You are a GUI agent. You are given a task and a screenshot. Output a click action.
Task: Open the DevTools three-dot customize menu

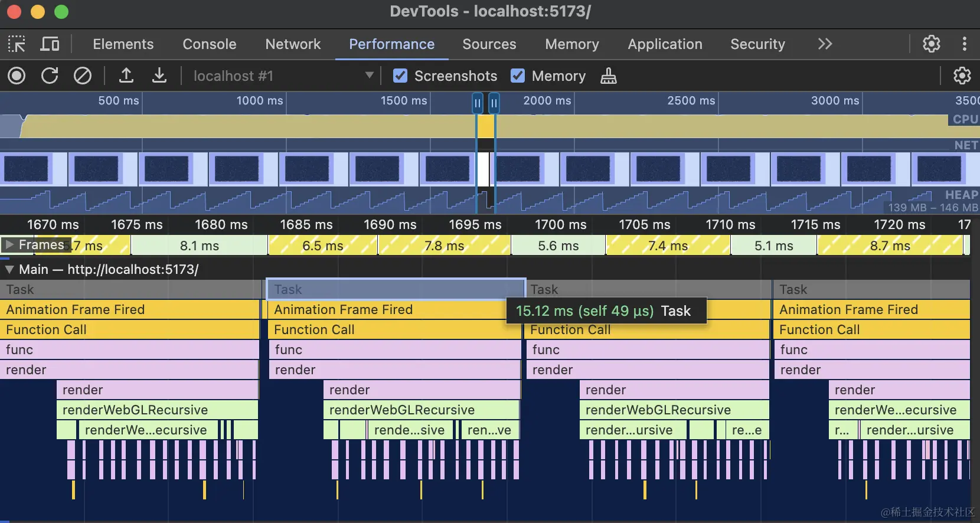point(965,44)
